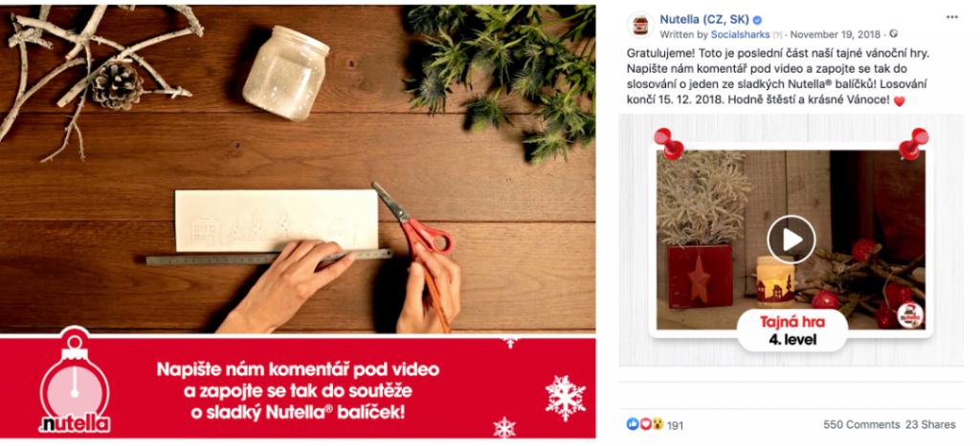Viewport: 980px width, 446px height.
Task: Open the Nutella page profile picture
Action: (x=640, y=25)
